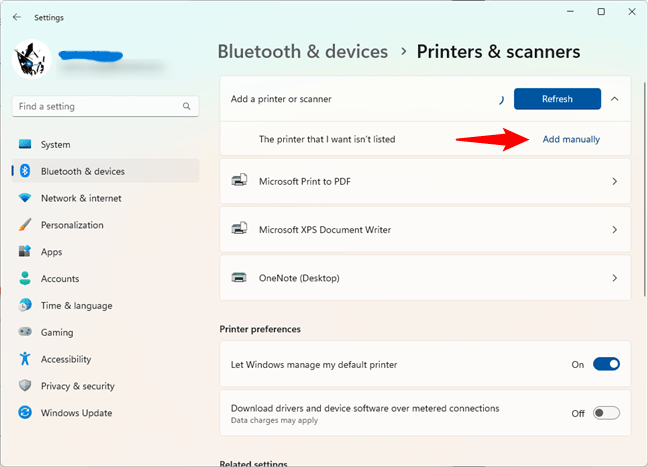Open OneNote (Desktop) chevron
648x467 pixels.
[615, 278]
